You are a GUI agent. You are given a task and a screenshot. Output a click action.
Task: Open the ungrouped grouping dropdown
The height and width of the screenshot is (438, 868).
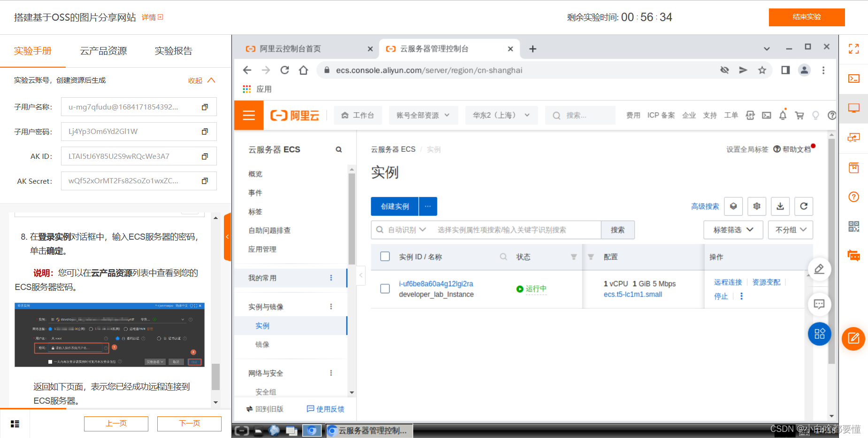(x=791, y=230)
